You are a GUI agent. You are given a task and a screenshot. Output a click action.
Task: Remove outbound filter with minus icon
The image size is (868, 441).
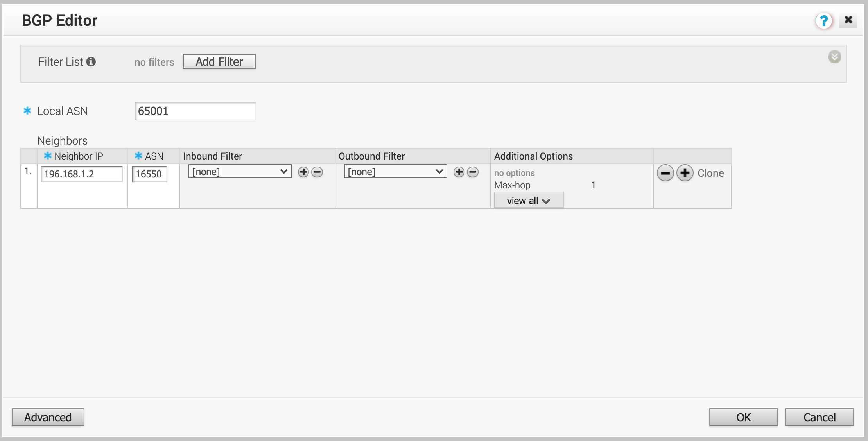(x=473, y=172)
